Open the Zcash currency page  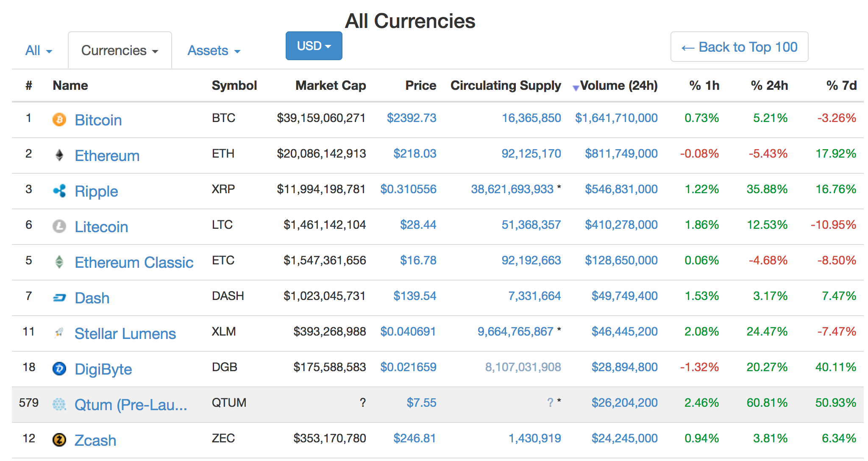click(95, 440)
